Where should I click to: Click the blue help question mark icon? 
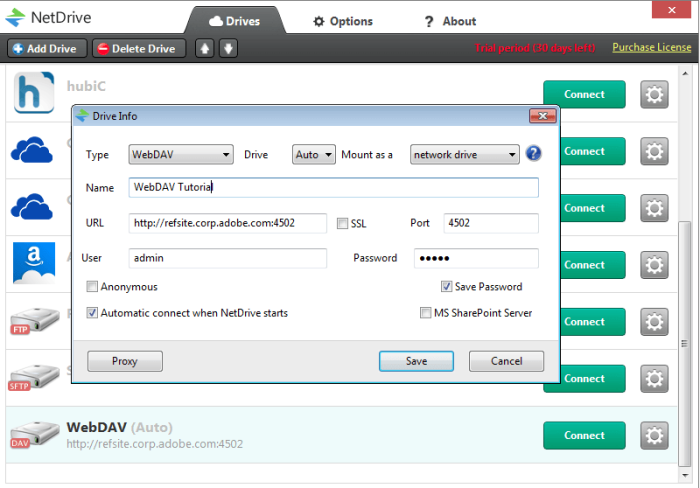533,154
